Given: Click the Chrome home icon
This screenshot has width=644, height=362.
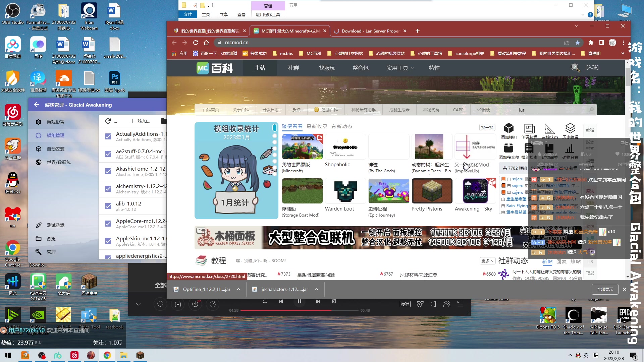Looking at the screenshot, I should coord(206,43).
